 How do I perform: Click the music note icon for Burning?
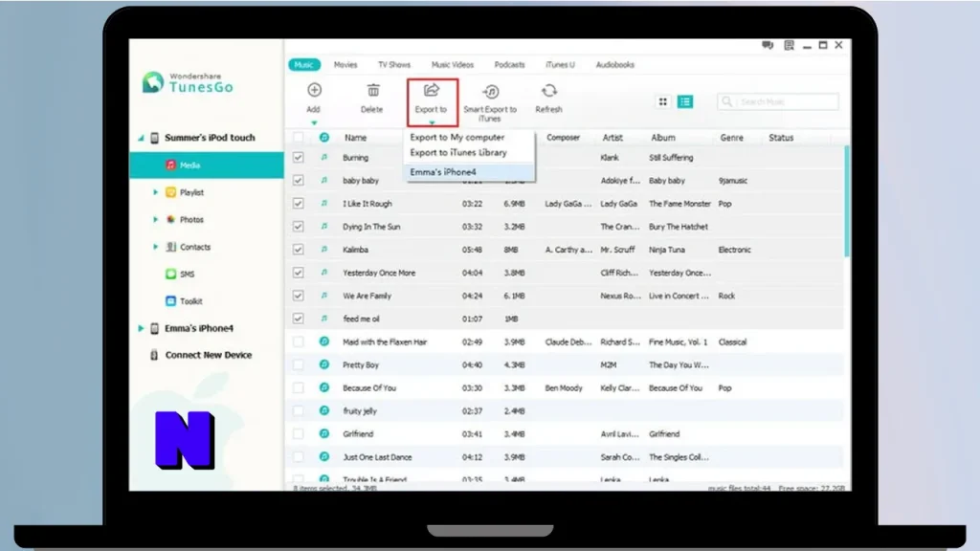pos(323,158)
